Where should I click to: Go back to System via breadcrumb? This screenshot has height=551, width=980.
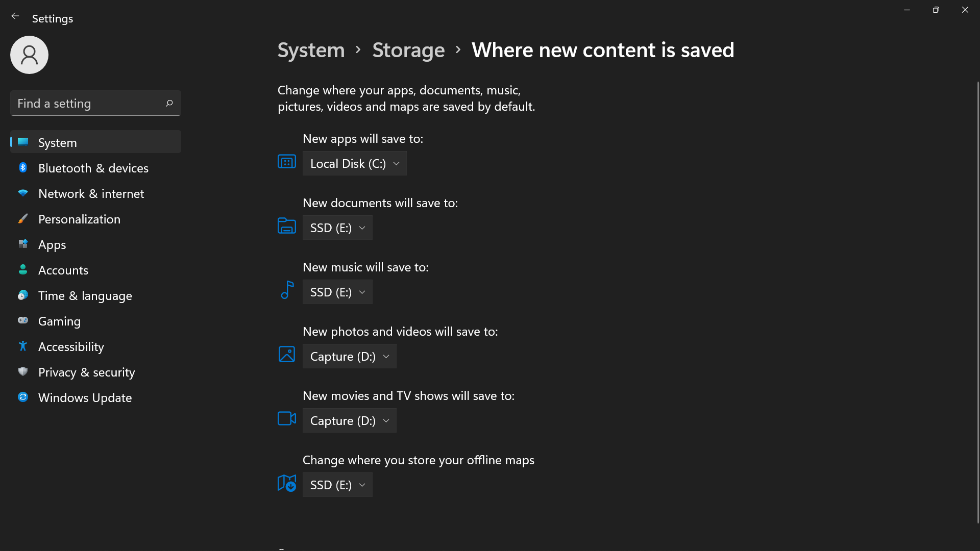[x=311, y=50]
